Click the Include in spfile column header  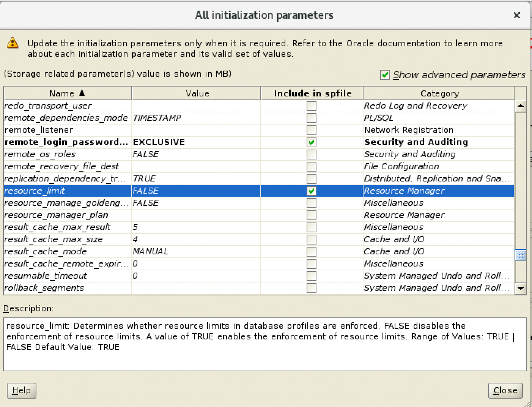[x=312, y=93]
